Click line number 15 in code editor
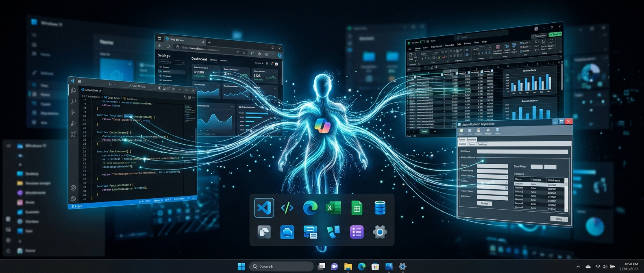The height and width of the screenshot is (273, 644). (x=85, y=139)
